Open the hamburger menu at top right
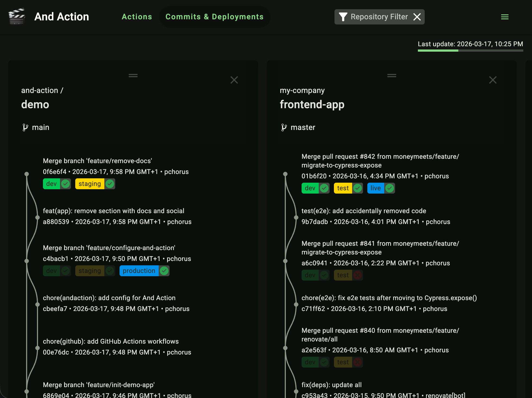The width and height of the screenshot is (532, 398). [505, 17]
